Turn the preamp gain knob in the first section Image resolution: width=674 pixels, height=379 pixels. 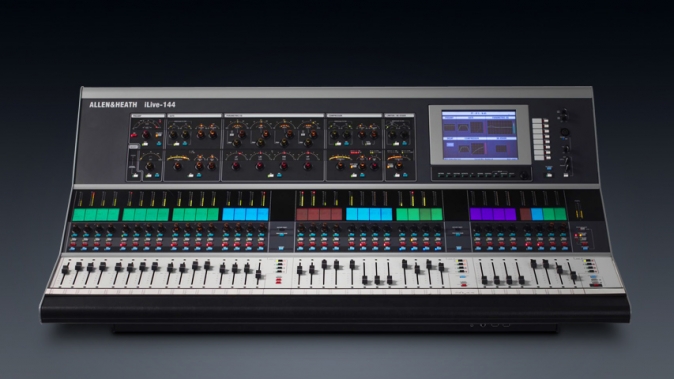tap(146, 134)
